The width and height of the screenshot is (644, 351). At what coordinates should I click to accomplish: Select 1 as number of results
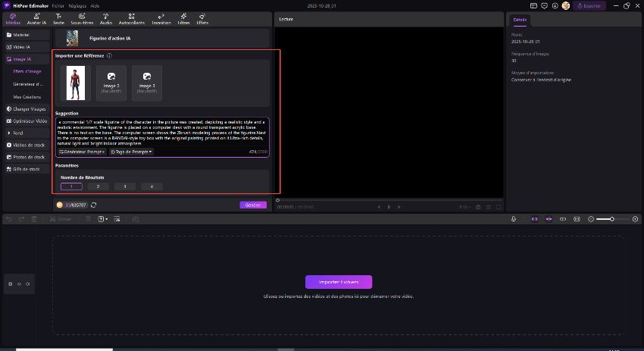point(71,186)
